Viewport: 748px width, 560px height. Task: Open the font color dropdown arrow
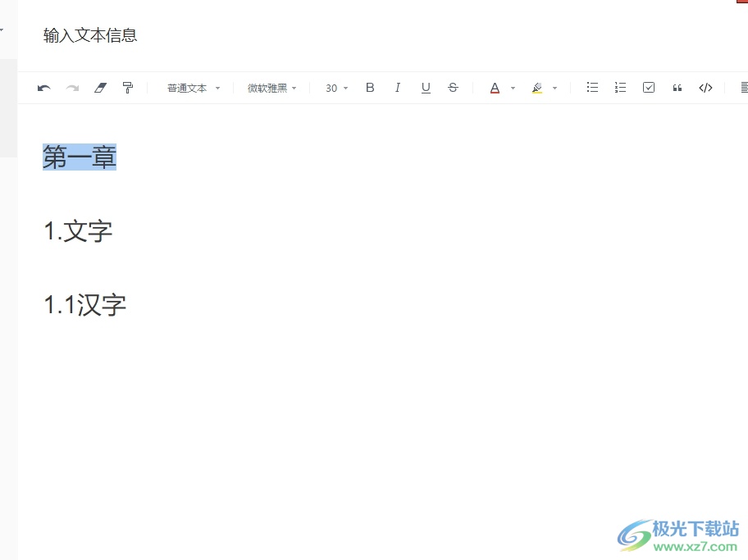click(513, 89)
